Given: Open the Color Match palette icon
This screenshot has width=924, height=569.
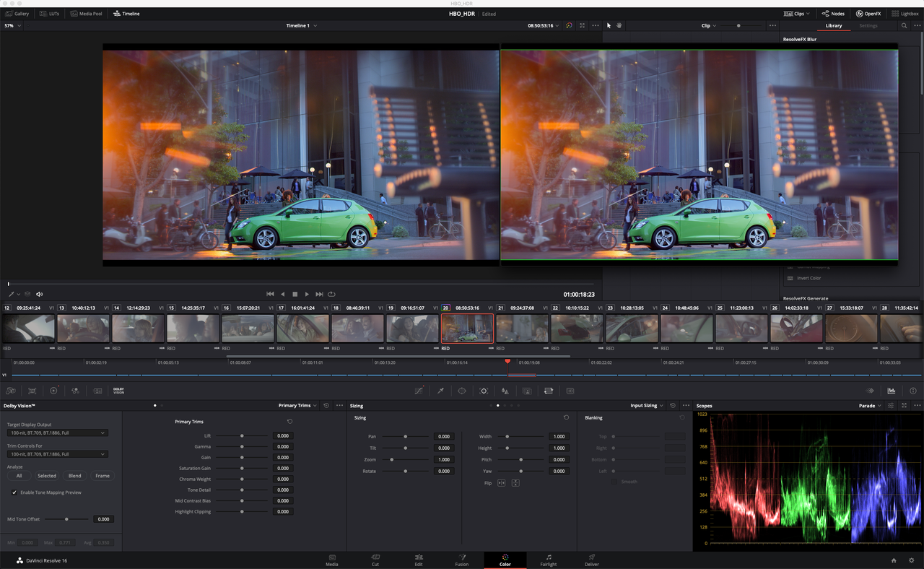Looking at the screenshot, I should 32,391.
